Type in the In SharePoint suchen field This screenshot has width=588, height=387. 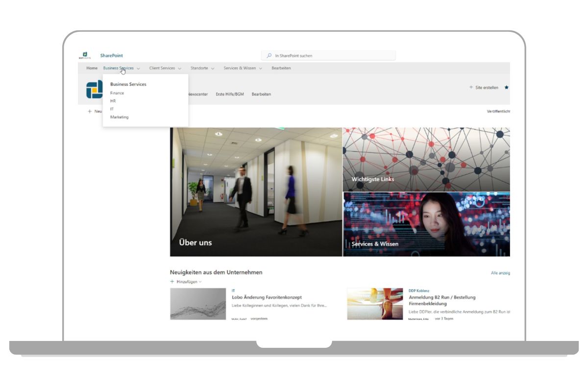333,56
